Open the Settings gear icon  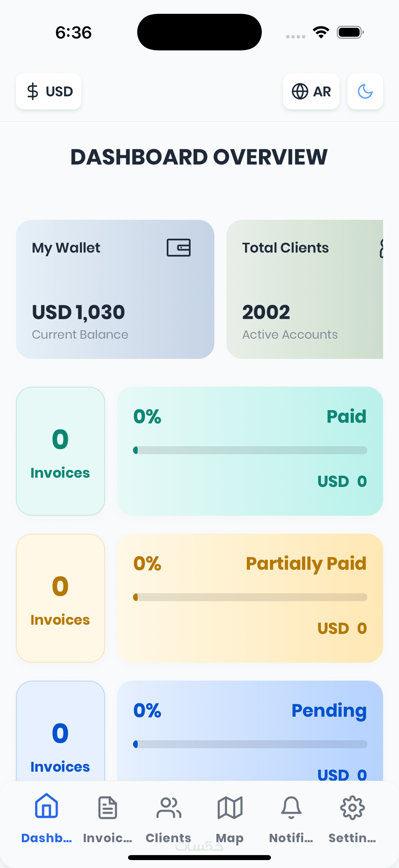352,807
